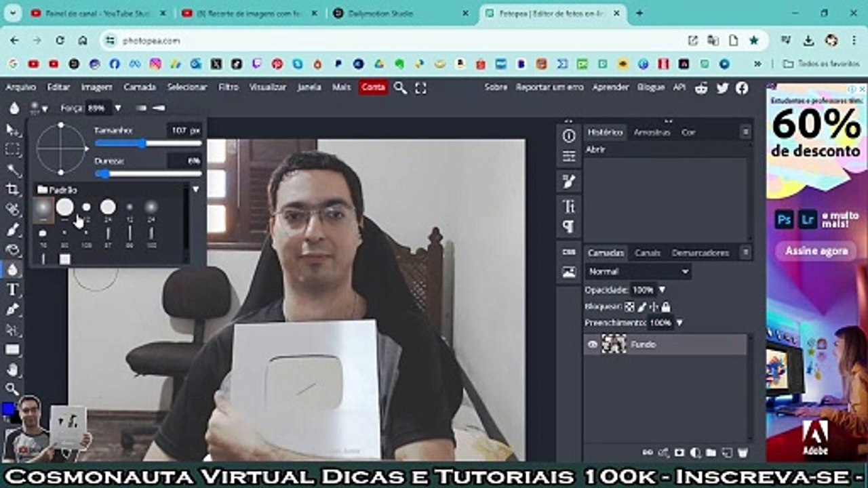Screen dimensions: 868x488
Task: Toggle lock position icon
Action: pyautogui.click(x=654, y=306)
